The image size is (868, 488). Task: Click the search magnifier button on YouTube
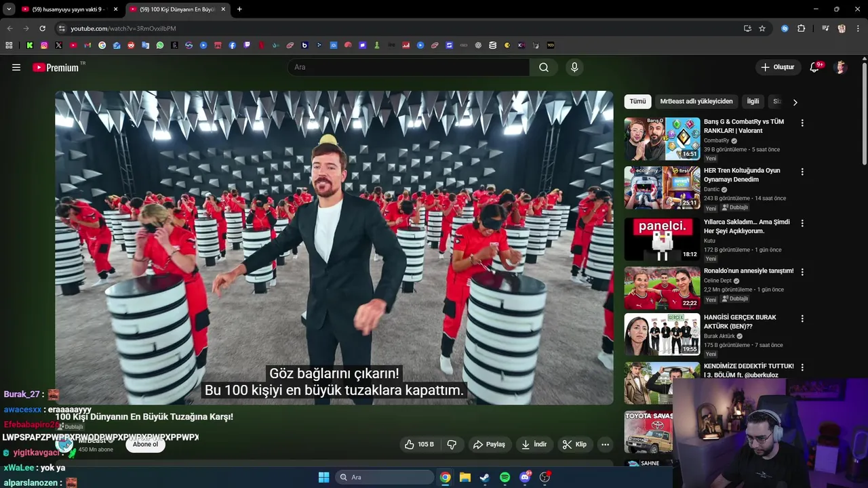pyautogui.click(x=544, y=67)
